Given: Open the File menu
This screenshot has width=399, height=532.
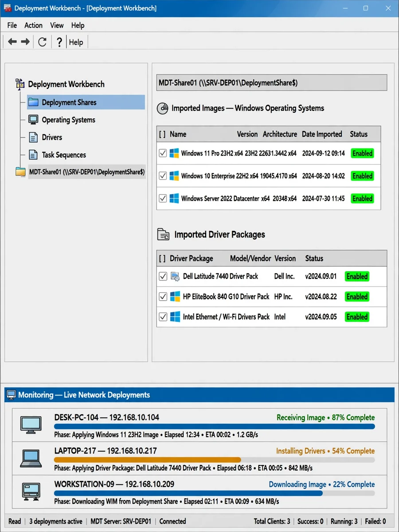Looking at the screenshot, I should coord(12,25).
